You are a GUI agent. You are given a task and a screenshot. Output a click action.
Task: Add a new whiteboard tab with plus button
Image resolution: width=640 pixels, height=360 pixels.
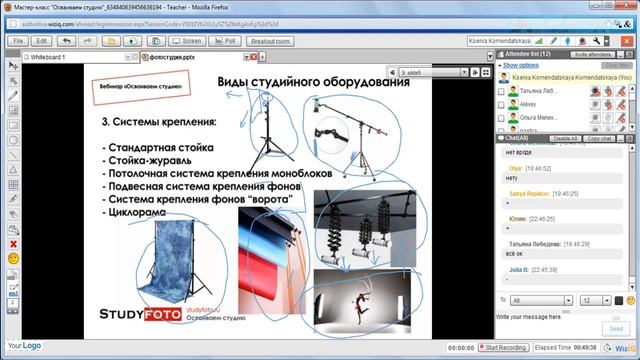(262, 57)
